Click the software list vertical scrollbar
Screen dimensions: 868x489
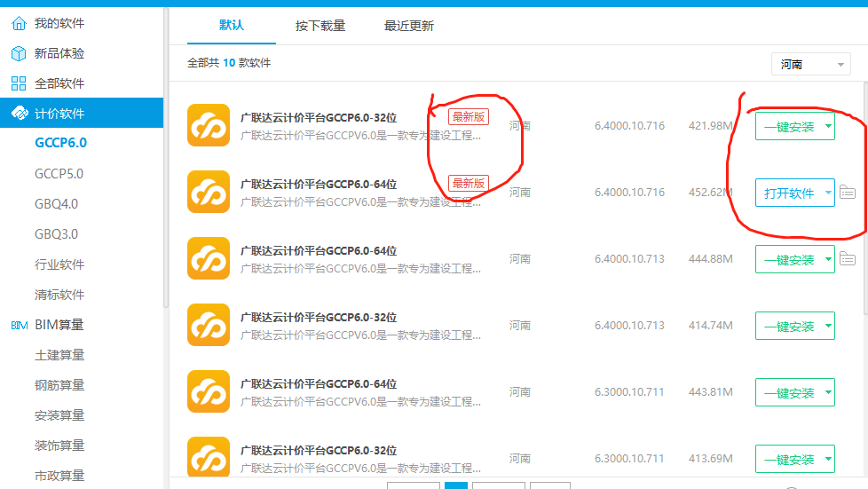point(865,200)
